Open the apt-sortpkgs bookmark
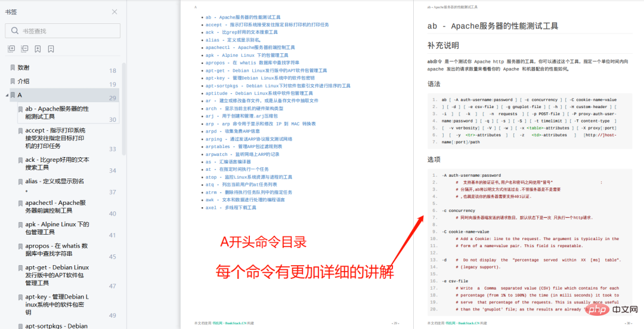 (56, 325)
